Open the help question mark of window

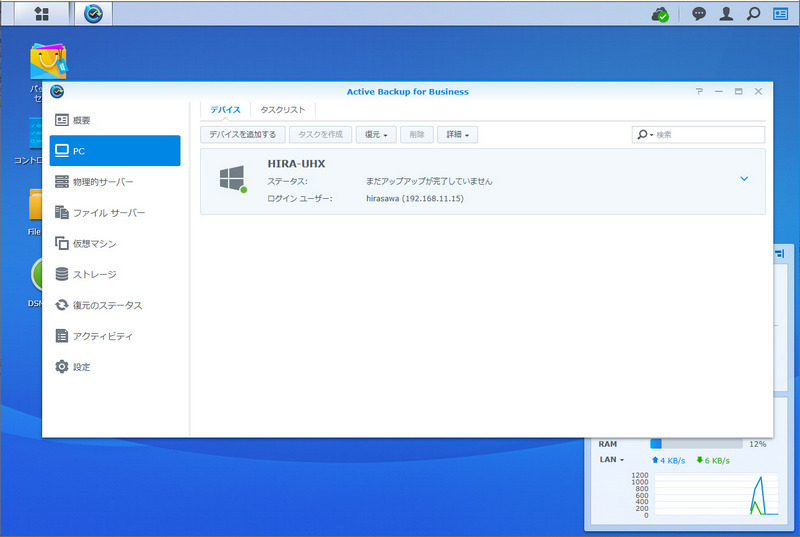699,91
